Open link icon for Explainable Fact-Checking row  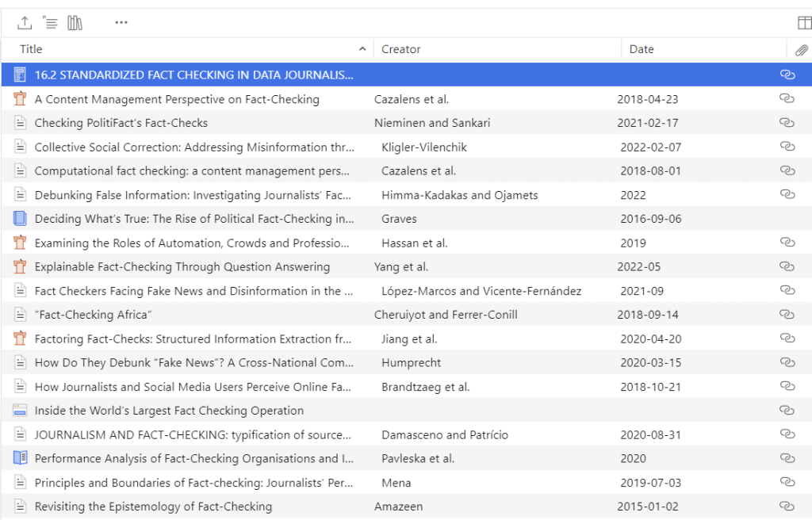click(787, 266)
